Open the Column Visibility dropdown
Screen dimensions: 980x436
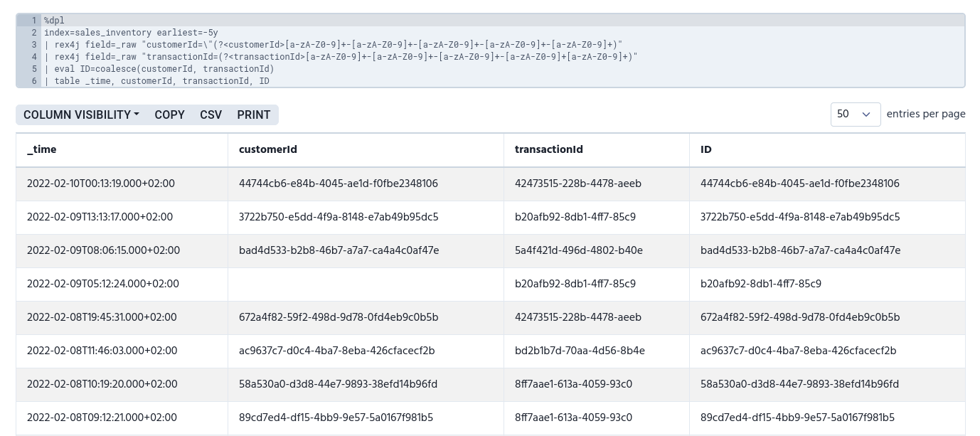pos(80,115)
